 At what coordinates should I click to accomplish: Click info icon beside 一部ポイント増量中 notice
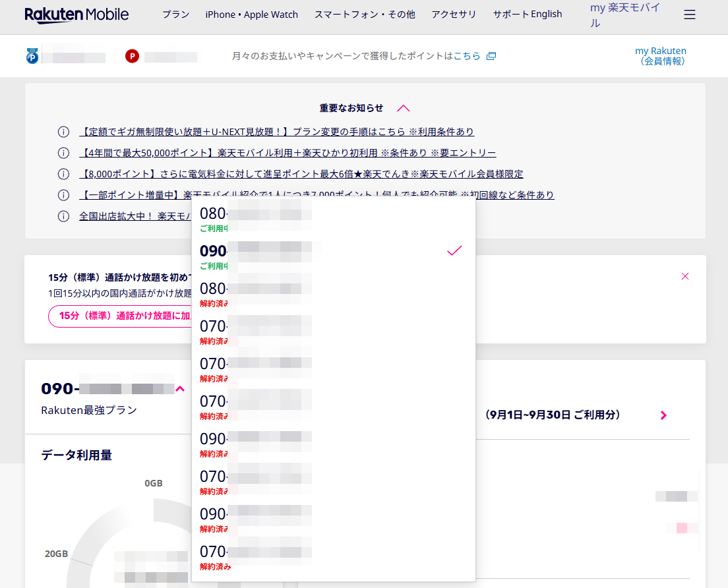point(63,195)
